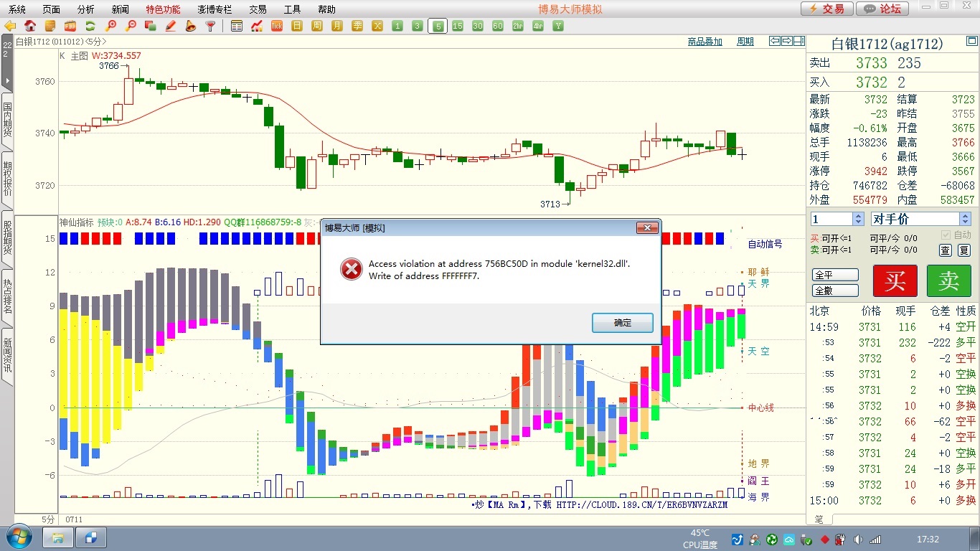Open the funnel filter tool
980x551 pixels.
(210, 26)
